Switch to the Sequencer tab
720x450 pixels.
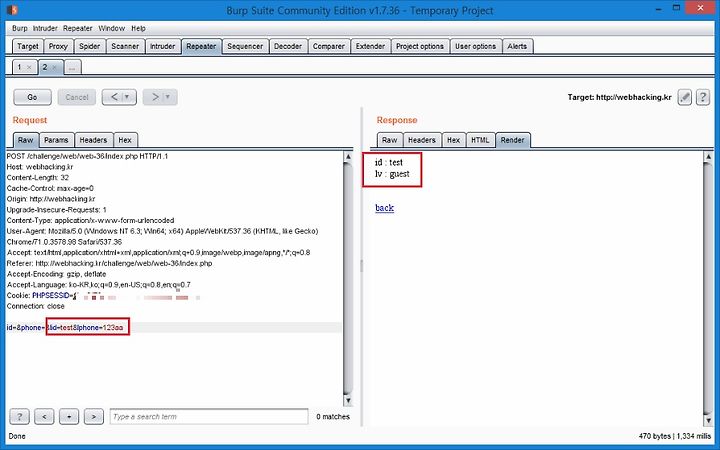point(245,46)
